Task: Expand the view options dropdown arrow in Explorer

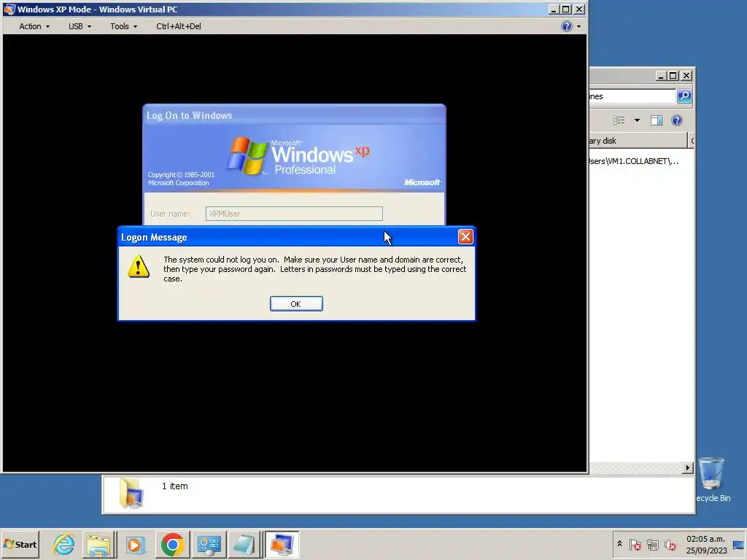Action: point(637,120)
